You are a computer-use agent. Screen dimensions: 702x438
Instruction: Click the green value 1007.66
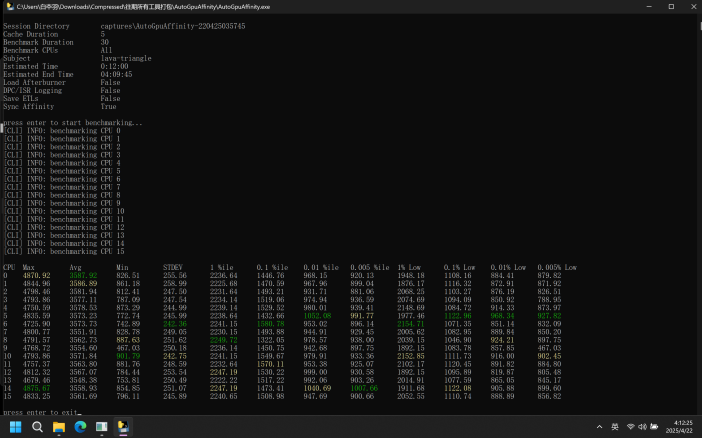pos(364,388)
